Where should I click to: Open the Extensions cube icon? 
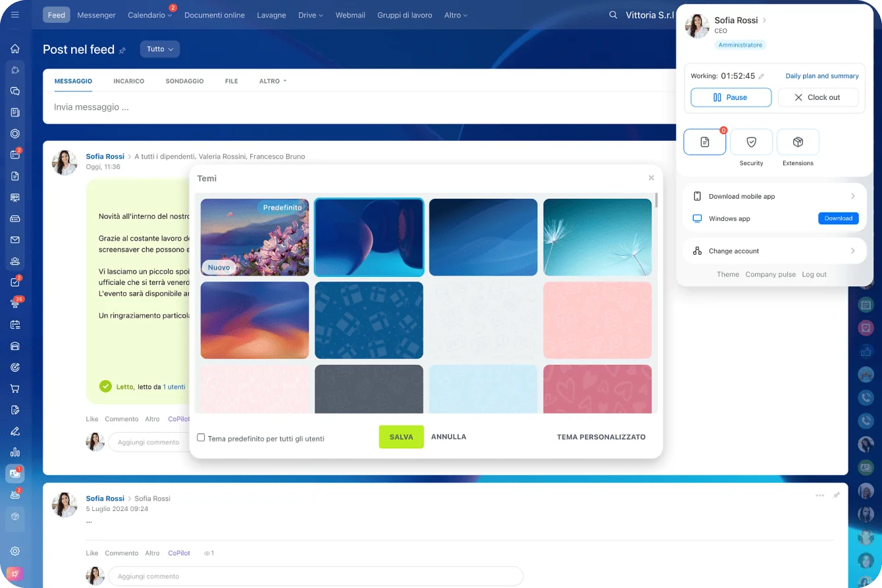(x=798, y=142)
